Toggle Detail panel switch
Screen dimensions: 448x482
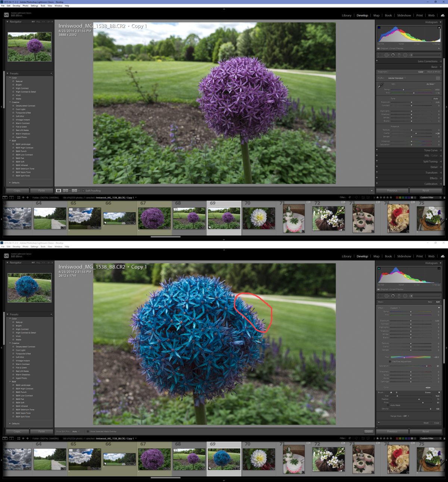pos(377,167)
